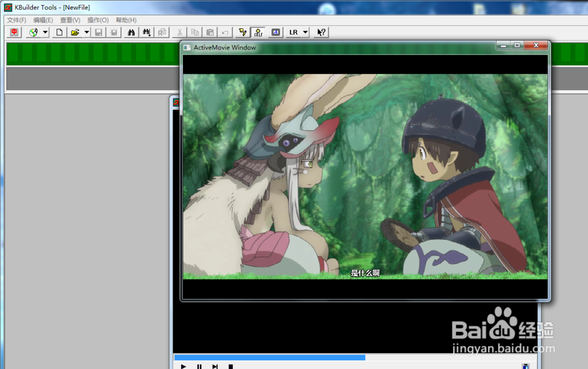Click the Stop button in the player controls
588x369 pixels.
click(x=230, y=367)
